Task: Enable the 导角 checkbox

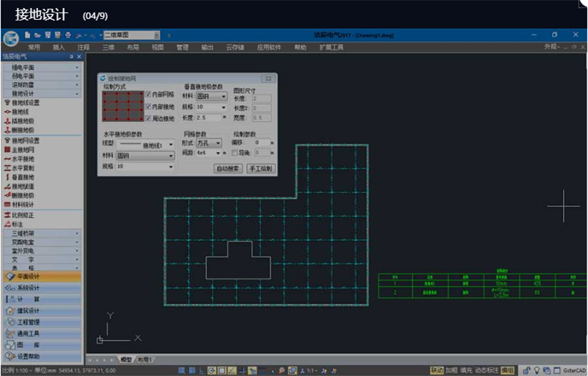Action: point(235,153)
